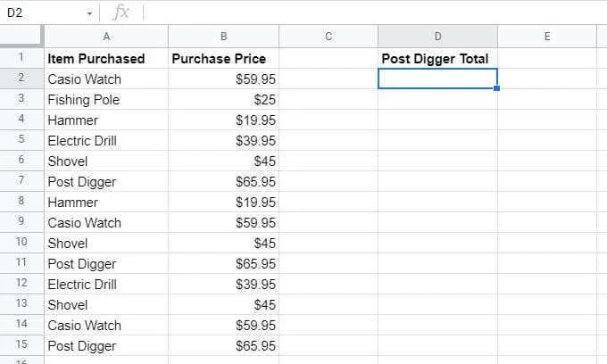
Task: Select the active cell D2
Action: [437, 79]
